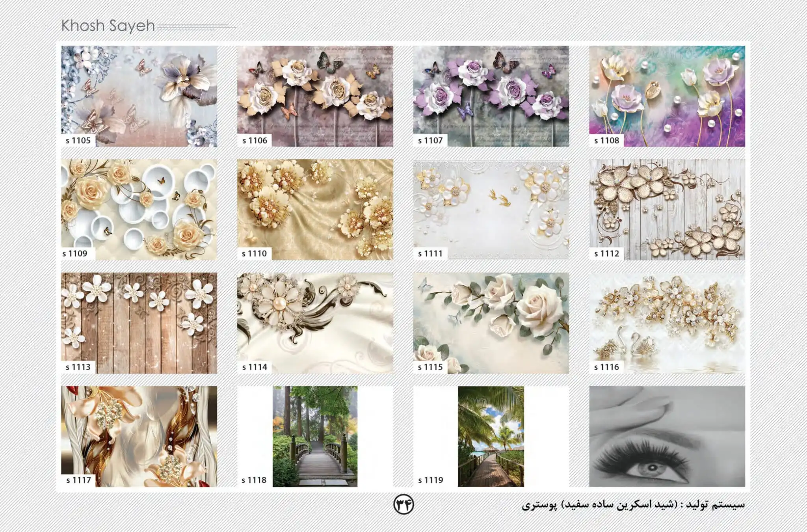
Task: Pick the s 1110 golden satin flowers design
Action: point(315,209)
